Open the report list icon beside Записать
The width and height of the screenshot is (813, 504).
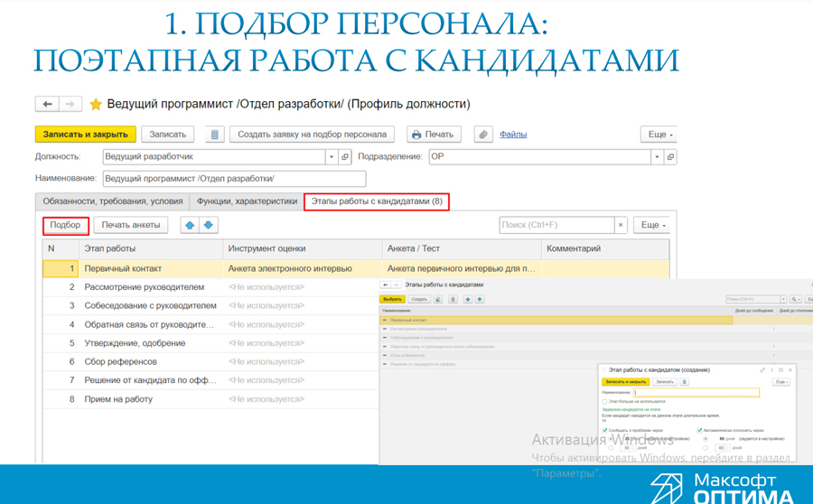click(215, 135)
